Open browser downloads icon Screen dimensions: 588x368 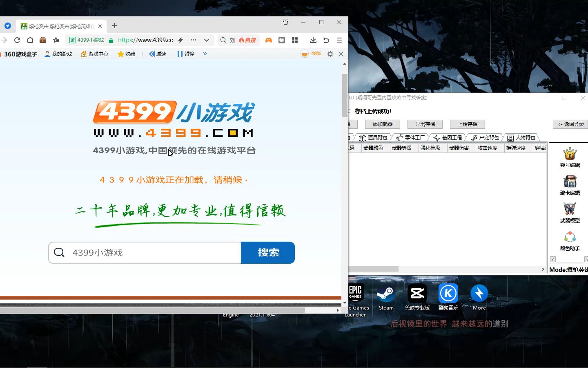(313, 40)
